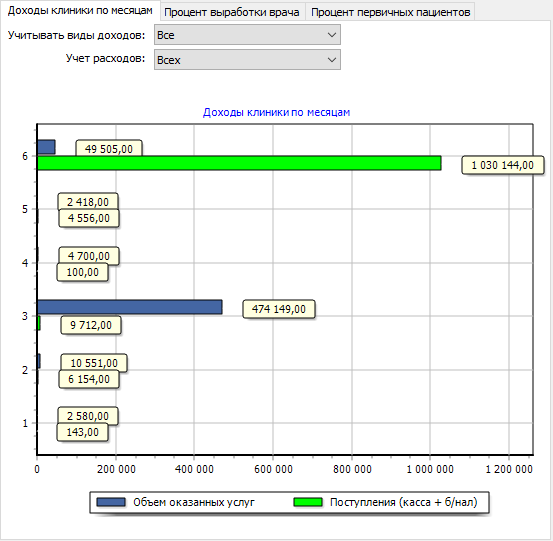The image size is (553, 541).
Task: Open the Учет расходов combo box
Action: click(x=247, y=60)
